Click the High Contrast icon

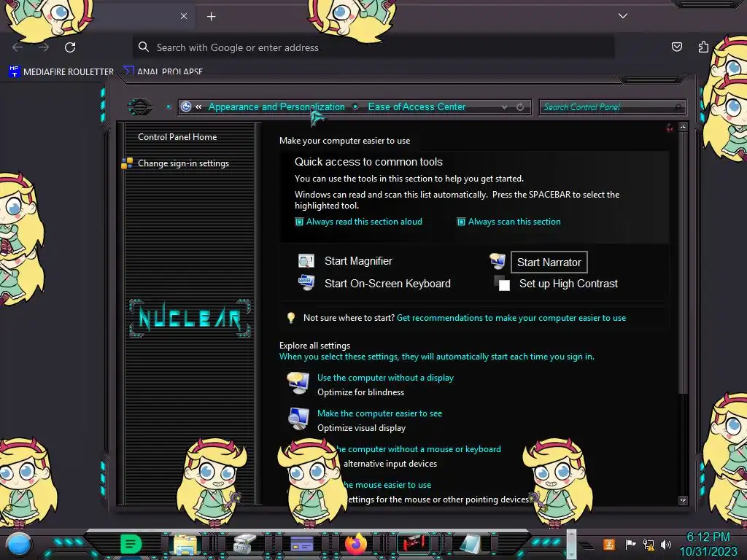[502, 283]
